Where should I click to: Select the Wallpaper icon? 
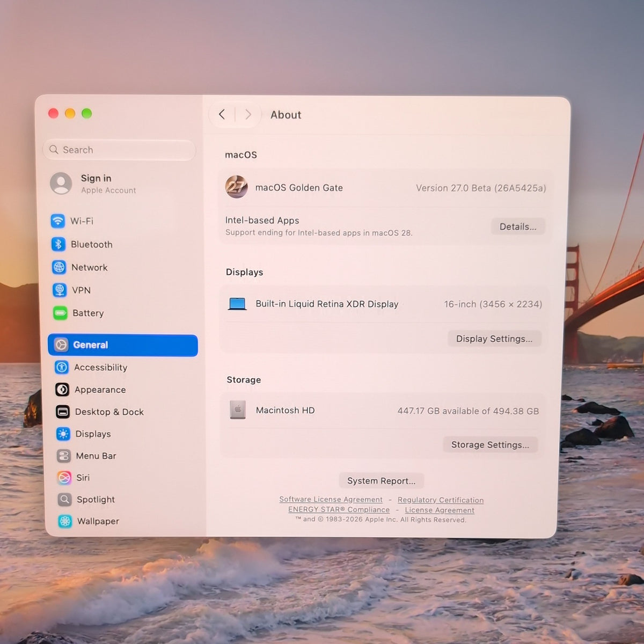(x=65, y=521)
